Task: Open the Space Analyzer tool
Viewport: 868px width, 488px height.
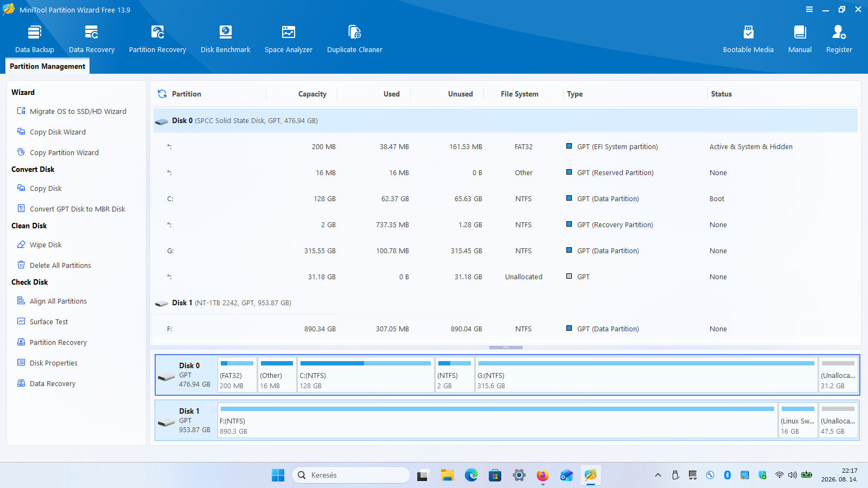Action: [289, 38]
